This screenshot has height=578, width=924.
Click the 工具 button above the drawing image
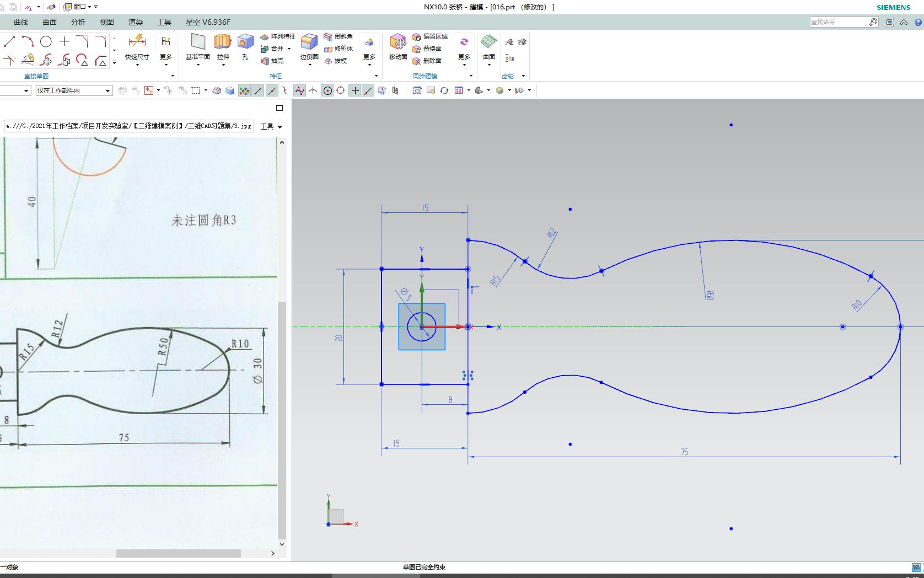coord(267,126)
